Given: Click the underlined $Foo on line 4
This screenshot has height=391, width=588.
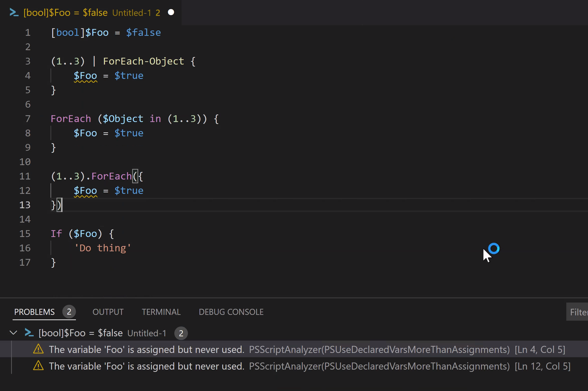Looking at the screenshot, I should (x=85, y=75).
